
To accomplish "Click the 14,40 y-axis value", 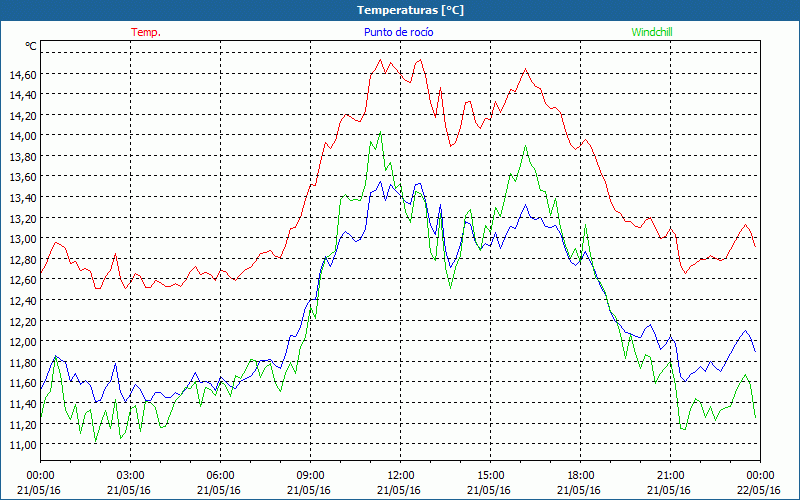I will (23, 95).
